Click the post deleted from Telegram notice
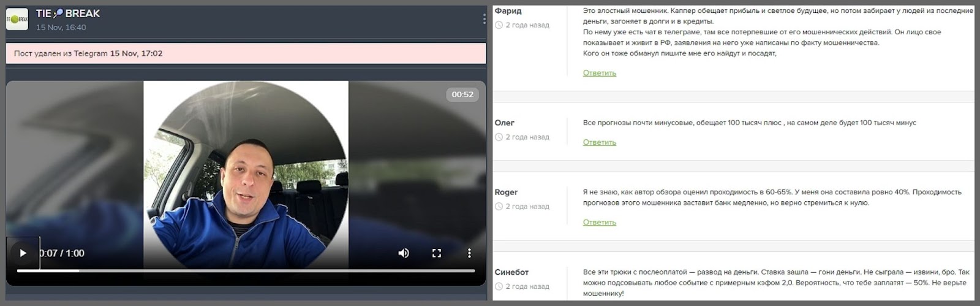Image resolution: width=980 pixels, height=306 pixels. pos(246,53)
